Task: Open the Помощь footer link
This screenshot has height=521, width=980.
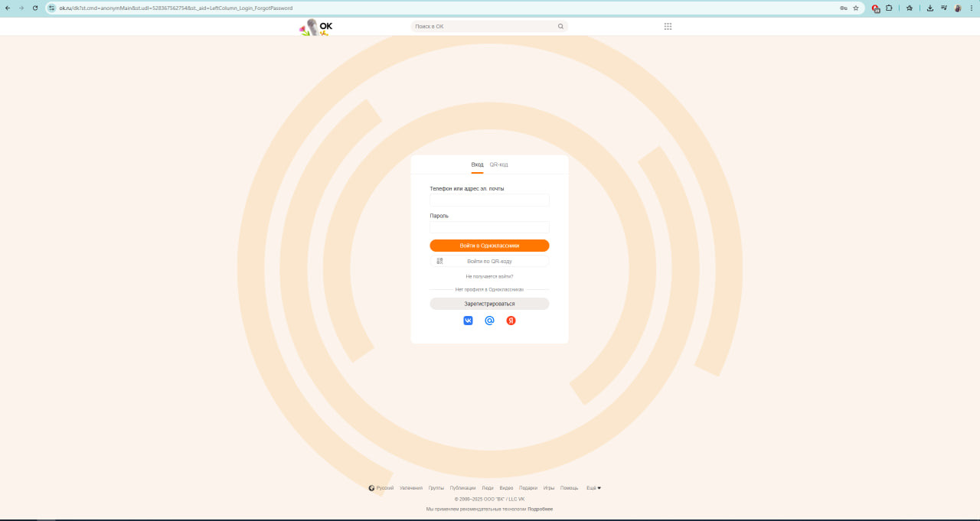Action: pos(570,488)
